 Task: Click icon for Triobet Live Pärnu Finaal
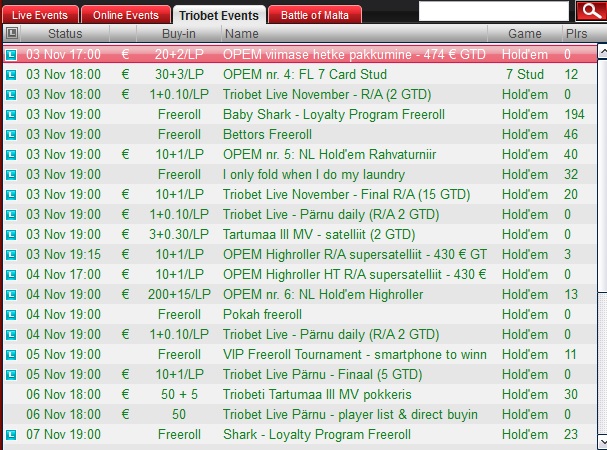pos(11,375)
